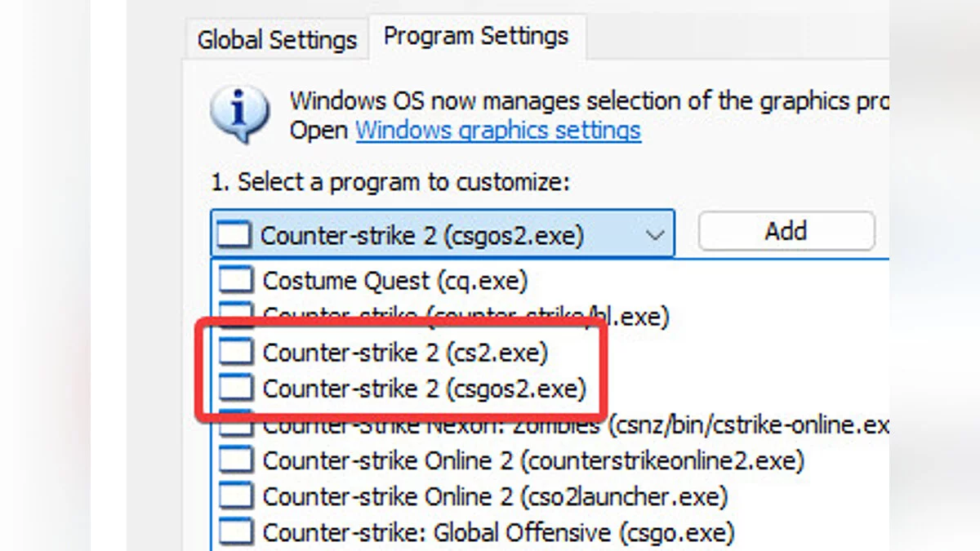Image resolution: width=980 pixels, height=551 pixels.
Task: Click icon beside Counter-Strike Nexon: Zombies entry
Action: pos(236,423)
